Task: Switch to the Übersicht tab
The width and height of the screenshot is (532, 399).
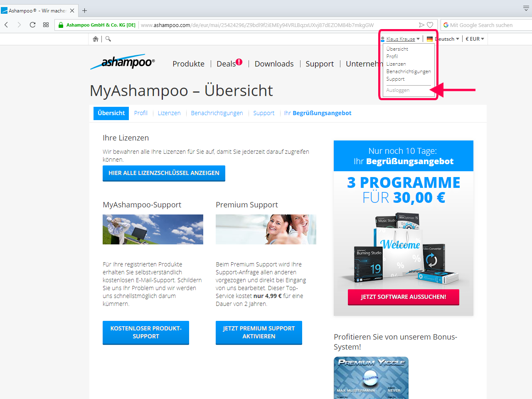Action: (x=111, y=113)
